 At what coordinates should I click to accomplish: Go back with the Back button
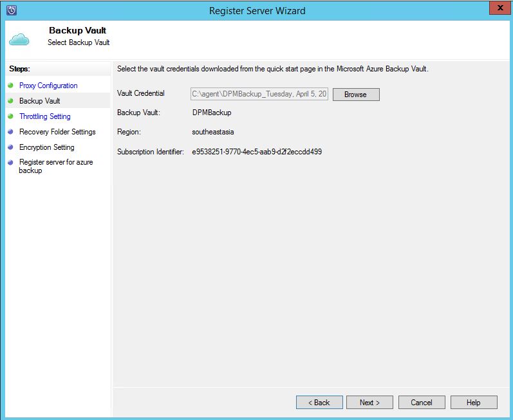point(319,403)
